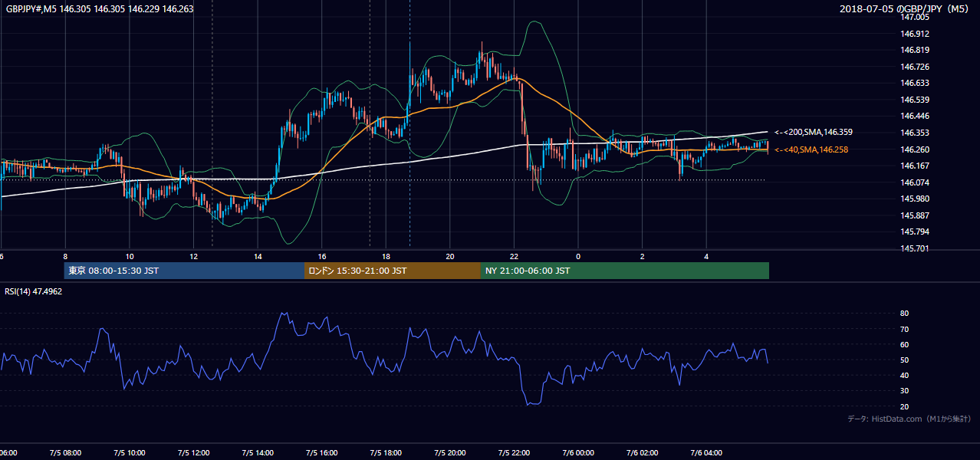Click price axis value 146.539
This screenshot has width=980, height=460.
pos(916,100)
